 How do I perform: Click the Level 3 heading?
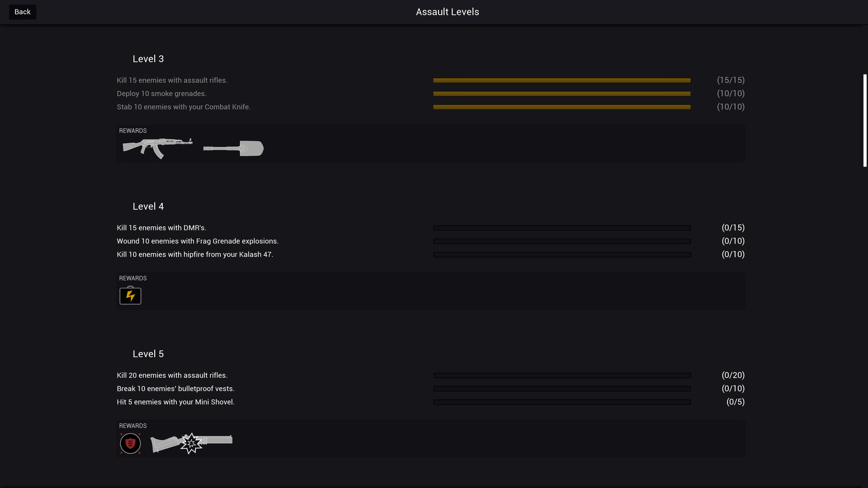[148, 59]
